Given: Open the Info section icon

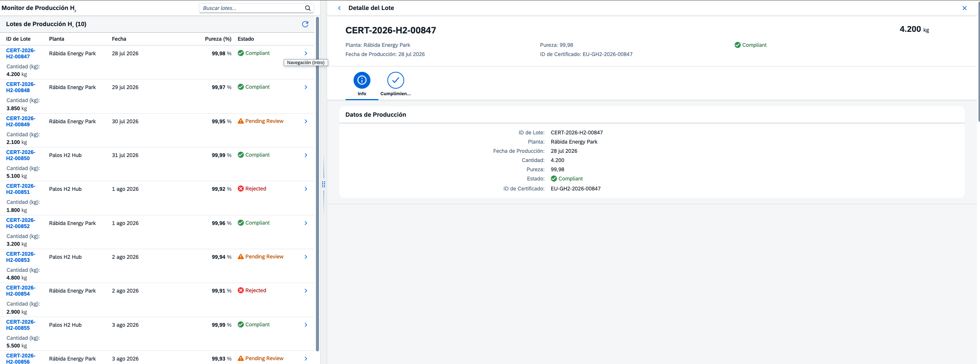Looking at the screenshot, I should (x=362, y=80).
